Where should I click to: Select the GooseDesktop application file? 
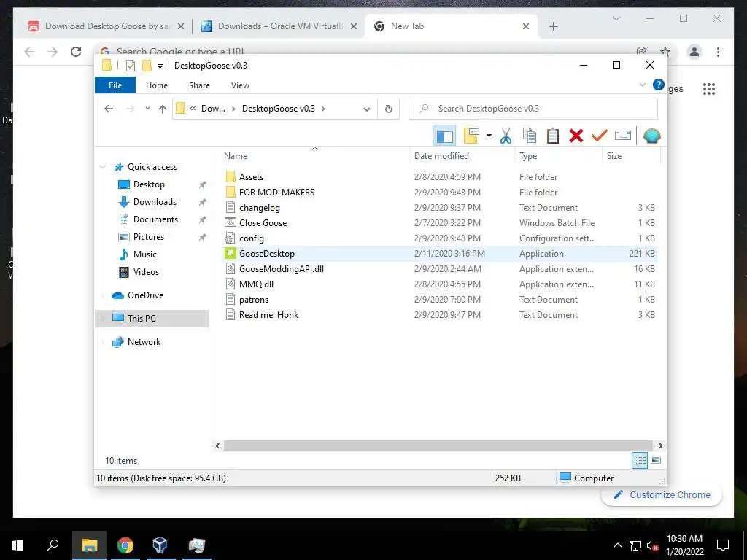point(267,254)
